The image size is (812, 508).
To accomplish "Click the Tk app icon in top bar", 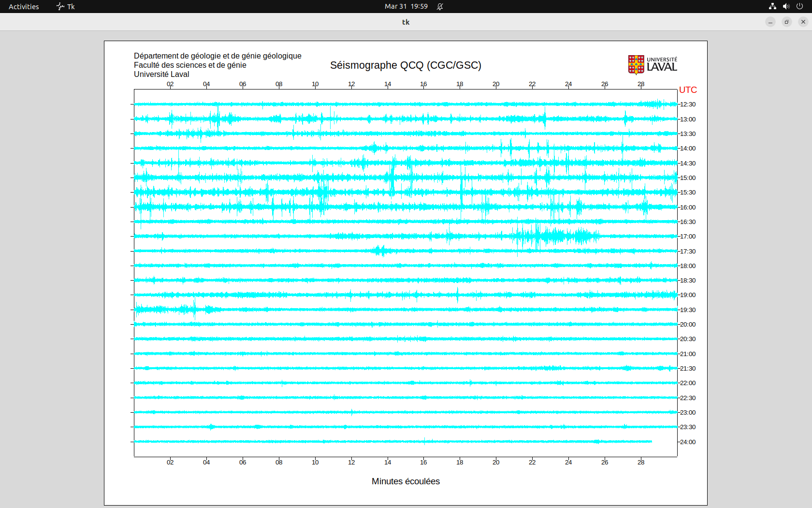I will 60,6.
